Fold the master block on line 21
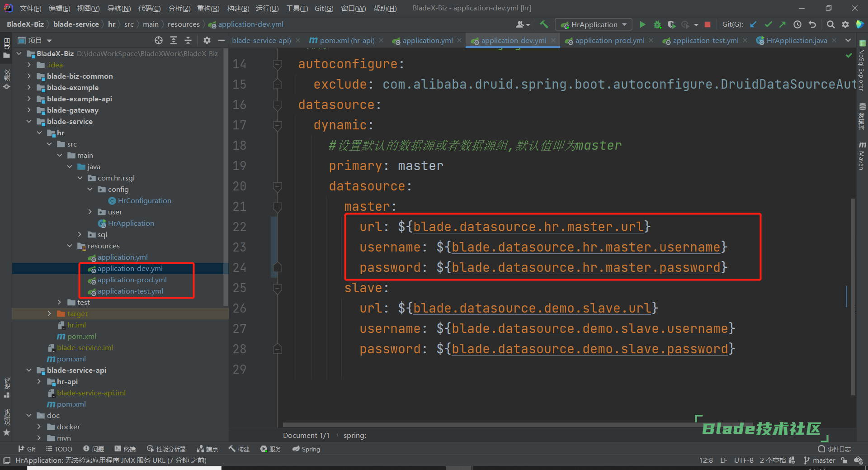Image resolution: width=868 pixels, height=470 pixels. [x=278, y=207]
